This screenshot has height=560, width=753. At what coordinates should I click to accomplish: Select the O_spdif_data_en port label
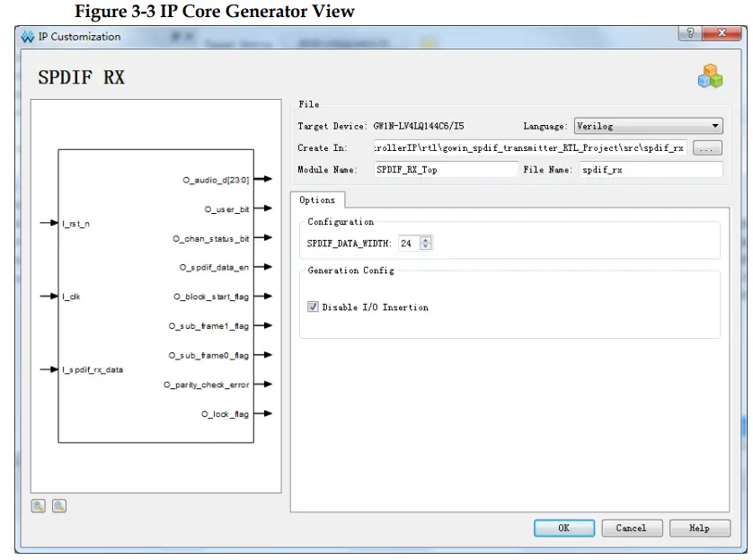click(214, 268)
